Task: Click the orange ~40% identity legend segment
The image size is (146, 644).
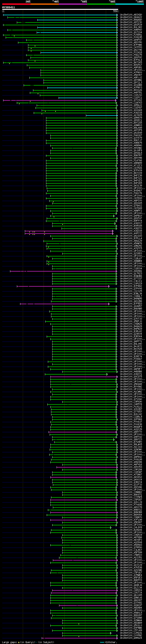Action: 45,4
